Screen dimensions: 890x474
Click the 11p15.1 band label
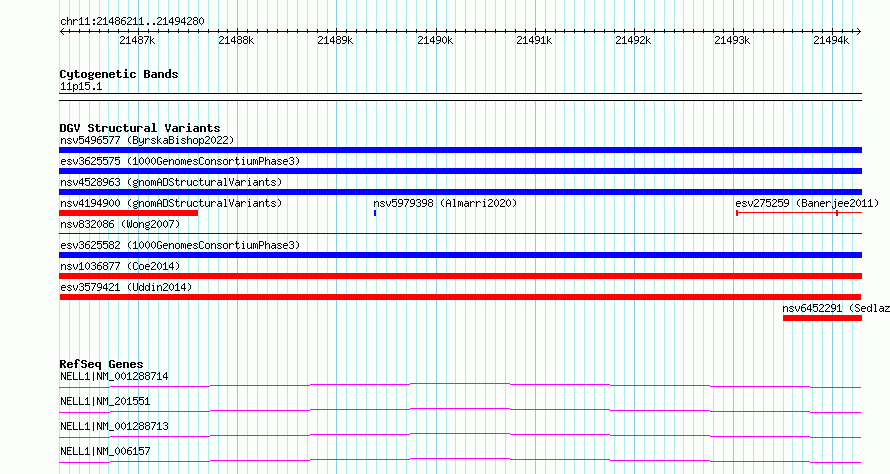(x=81, y=86)
